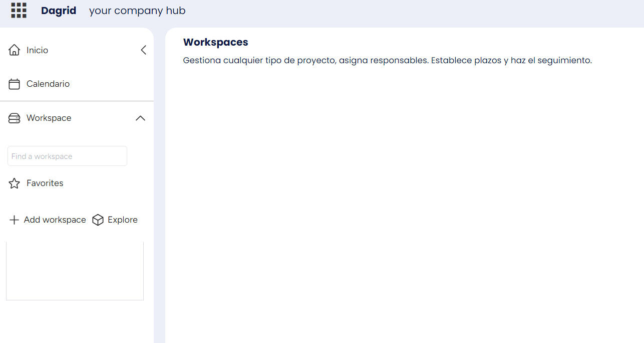Open the Inicio menu entry
This screenshot has height=343, width=644.
(37, 50)
